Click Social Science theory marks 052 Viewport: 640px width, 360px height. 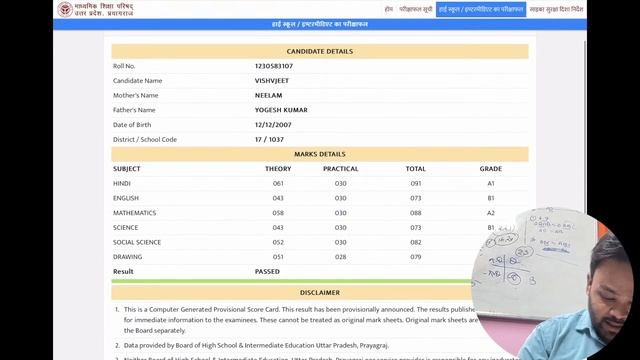pyautogui.click(x=278, y=242)
